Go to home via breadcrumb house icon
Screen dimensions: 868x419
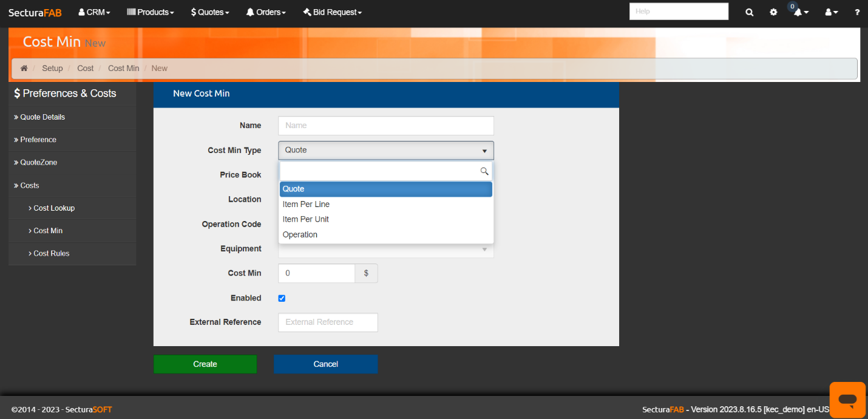pyautogui.click(x=24, y=69)
